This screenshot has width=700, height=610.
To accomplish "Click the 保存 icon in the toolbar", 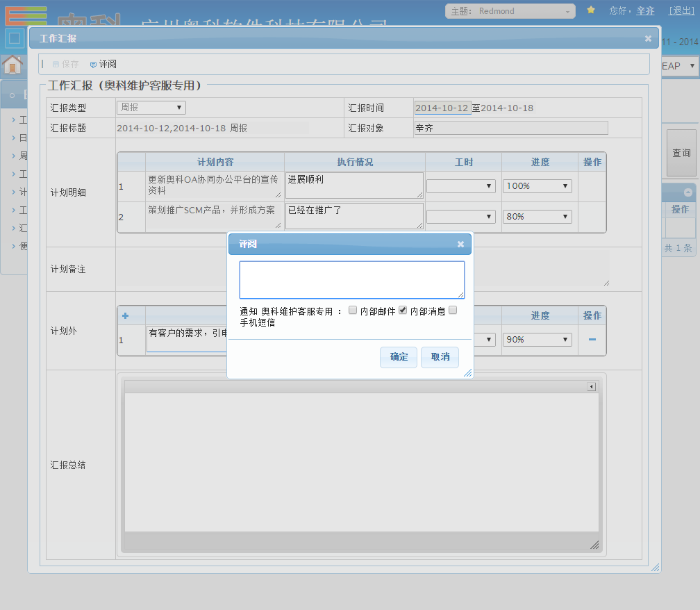I will pos(56,65).
